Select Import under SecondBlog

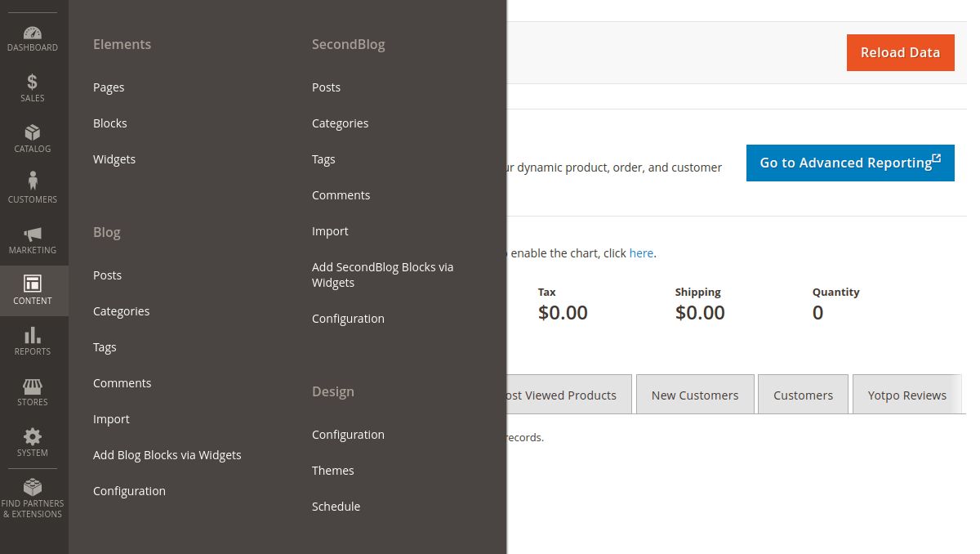[330, 230]
